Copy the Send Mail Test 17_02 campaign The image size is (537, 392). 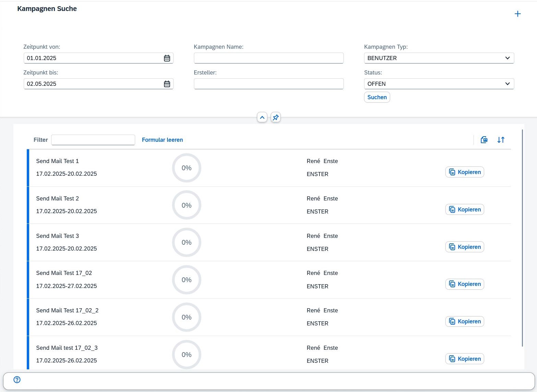(x=465, y=284)
